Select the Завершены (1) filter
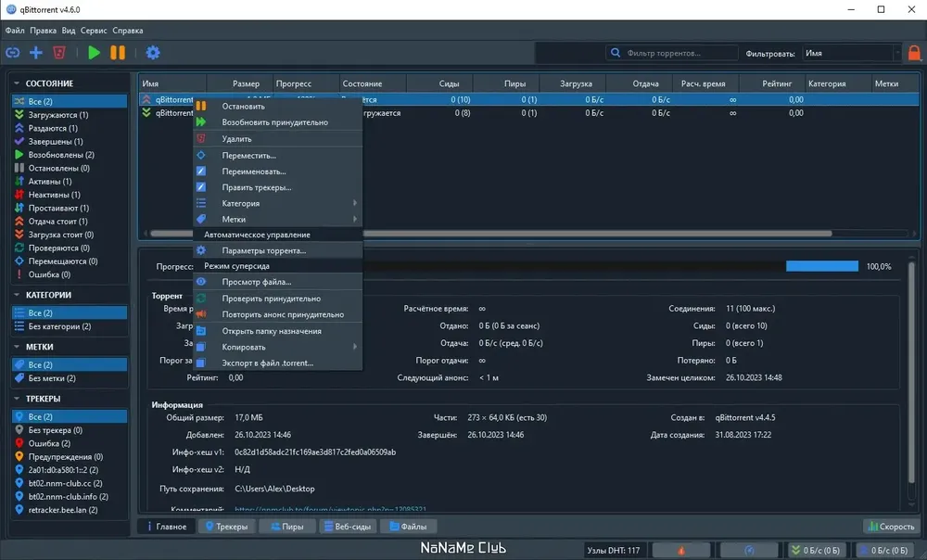This screenshot has width=927, height=560. [x=70, y=141]
